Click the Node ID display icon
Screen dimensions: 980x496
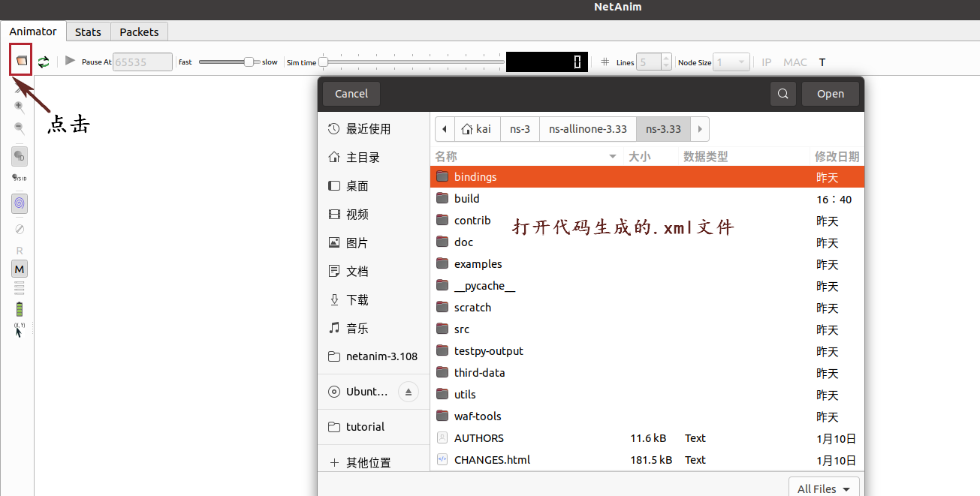(x=19, y=156)
